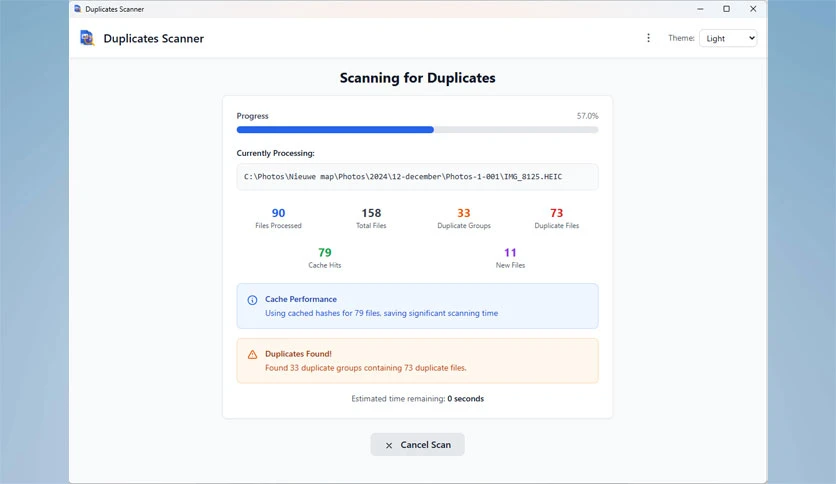Close the Duplicates Scanner window
This screenshot has height=484, width=836.
coord(753,9)
